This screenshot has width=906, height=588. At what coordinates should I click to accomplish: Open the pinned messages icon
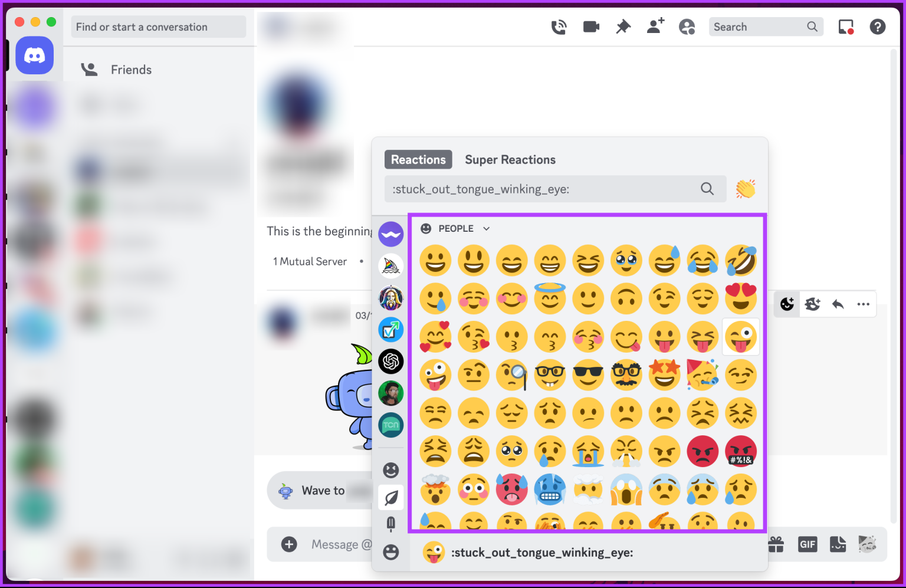[623, 27]
